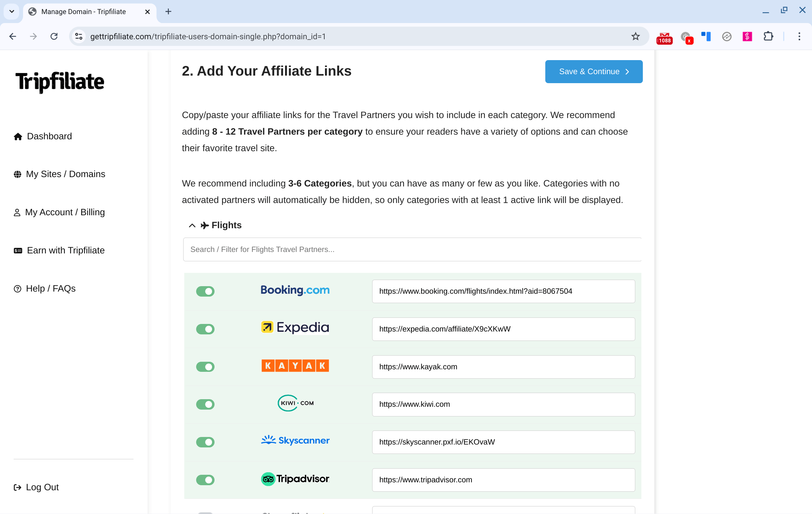Image resolution: width=812 pixels, height=514 pixels.
Task: Click the Tripfiliate logo
Action: click(60, 82)
